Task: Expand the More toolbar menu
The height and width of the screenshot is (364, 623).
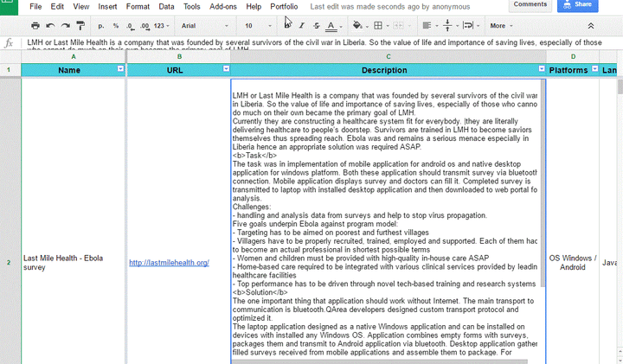Action: (x=501, y=26)
